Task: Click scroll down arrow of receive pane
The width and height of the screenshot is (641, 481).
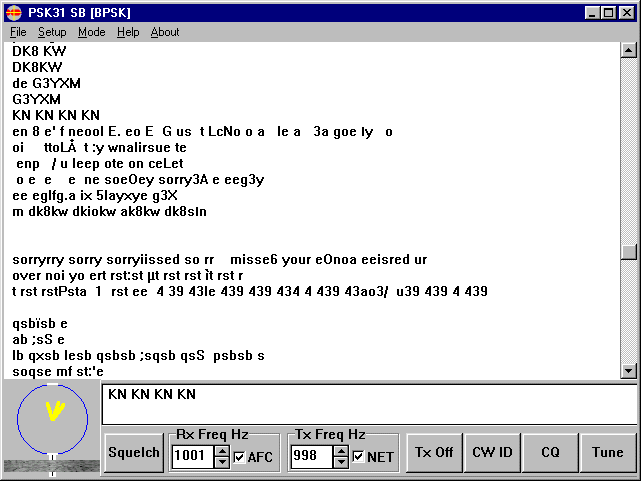Action: click(x=628, y=371)
